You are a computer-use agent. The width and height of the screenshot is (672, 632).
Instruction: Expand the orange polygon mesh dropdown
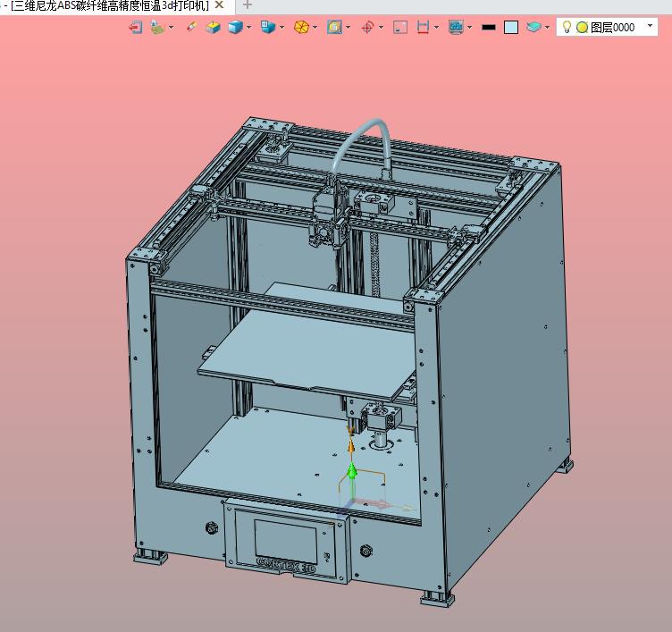click(x=315, y=28)
